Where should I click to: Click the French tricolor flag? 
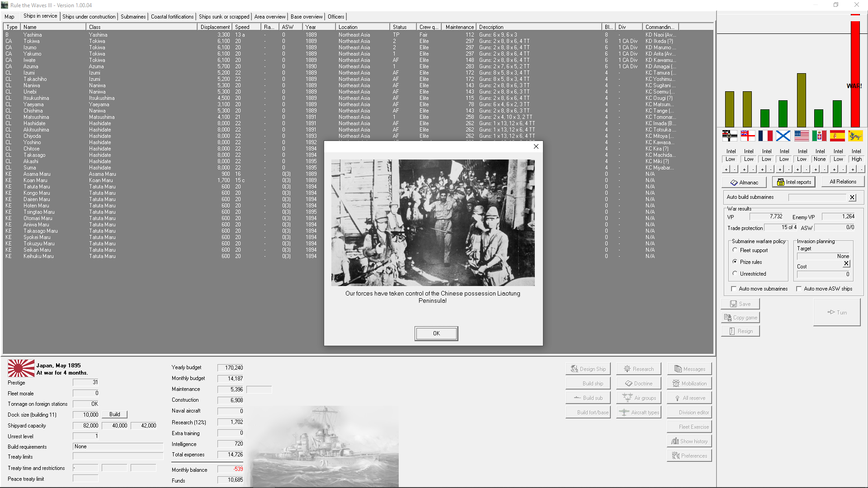click(x=765, y=136)
